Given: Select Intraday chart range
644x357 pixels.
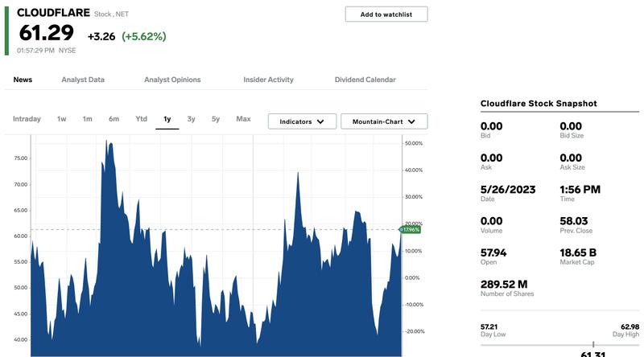Looking at the screenshot, I should [x=27, y=119].
